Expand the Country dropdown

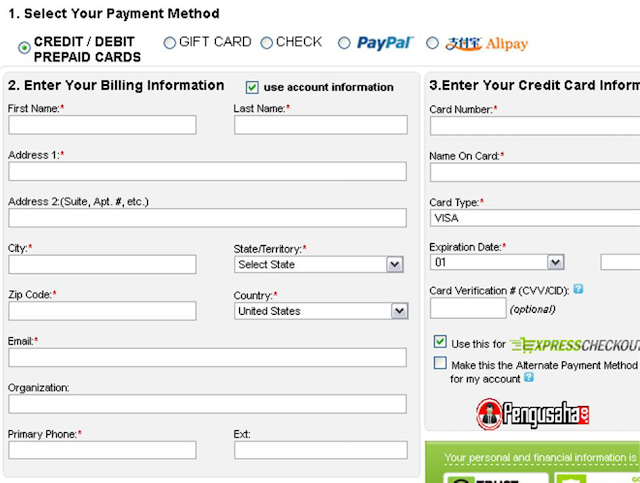[321, 311]
